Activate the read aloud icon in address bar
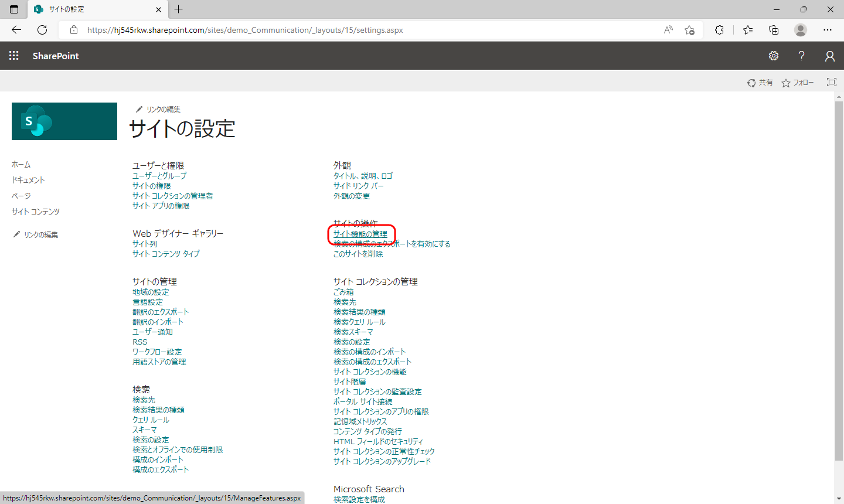The height and width of the screenshot is (504, 844). pyautogui.click(x=668, y=30)
